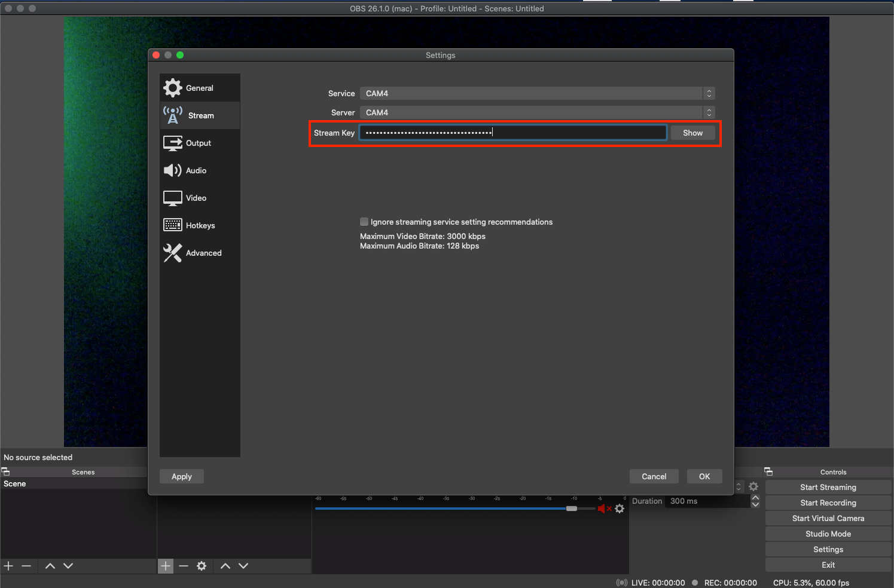Screen dimensions: 894x588
Task: Select the Output settings icon
Action: click(x=173, y=143)
